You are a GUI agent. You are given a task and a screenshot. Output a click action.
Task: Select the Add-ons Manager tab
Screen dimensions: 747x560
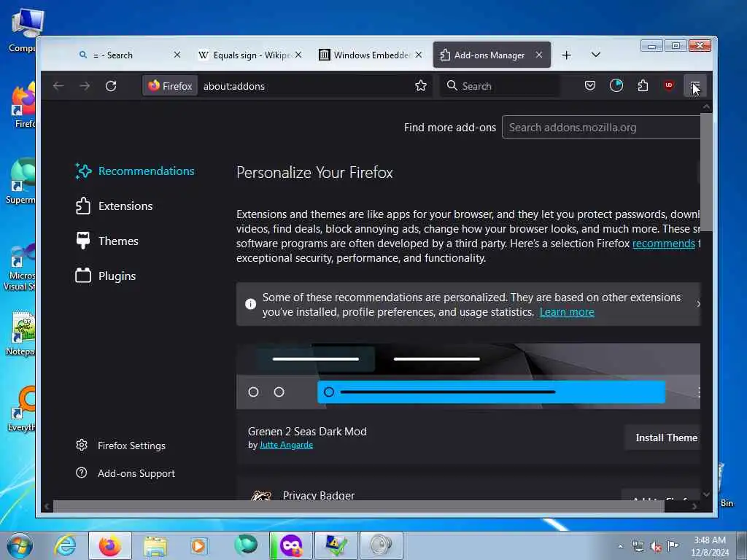[x=491, y=55]
